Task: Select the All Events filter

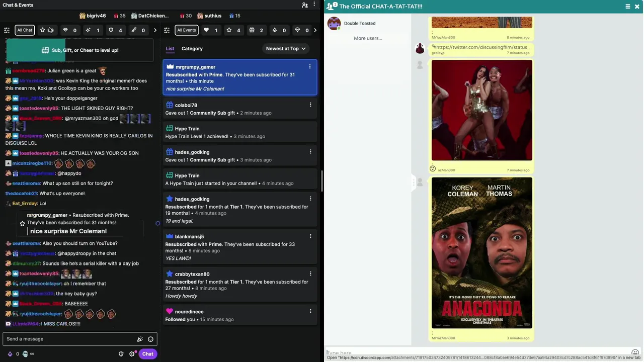Action: click(x=187, y=30)
